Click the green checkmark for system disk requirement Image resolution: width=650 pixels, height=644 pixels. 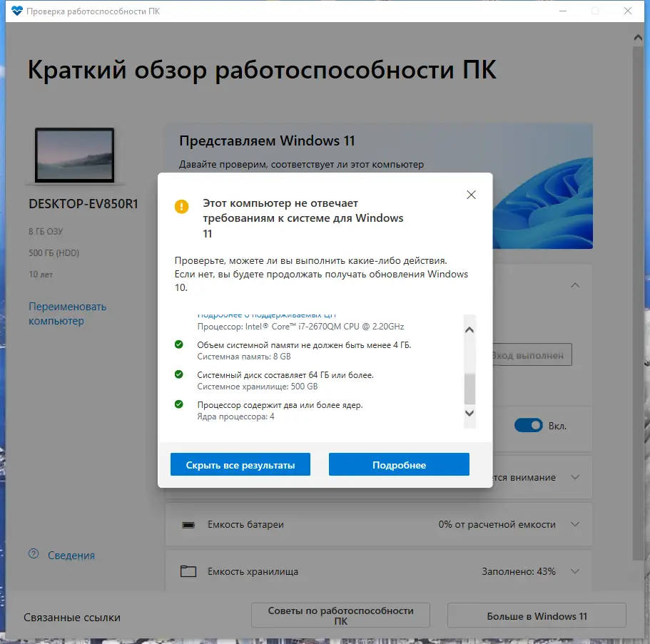click(x=178, y=374)
